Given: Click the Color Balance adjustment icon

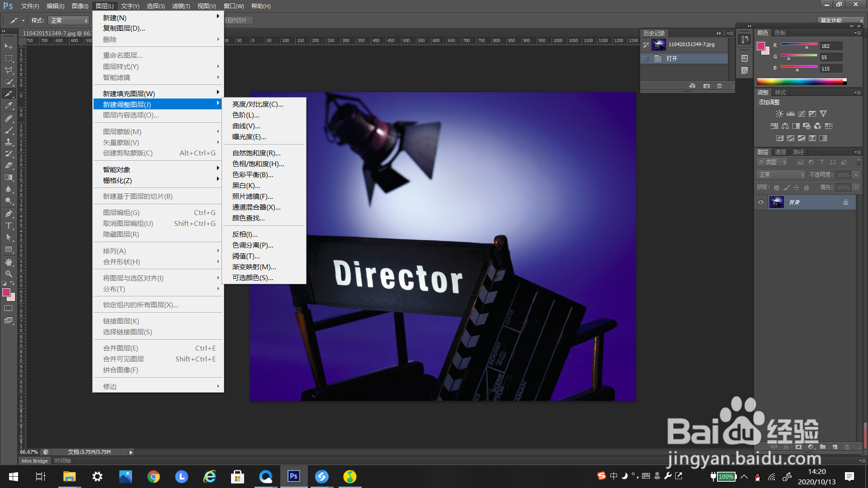Looking at the screenshot, I should click(x=785, y=126).
